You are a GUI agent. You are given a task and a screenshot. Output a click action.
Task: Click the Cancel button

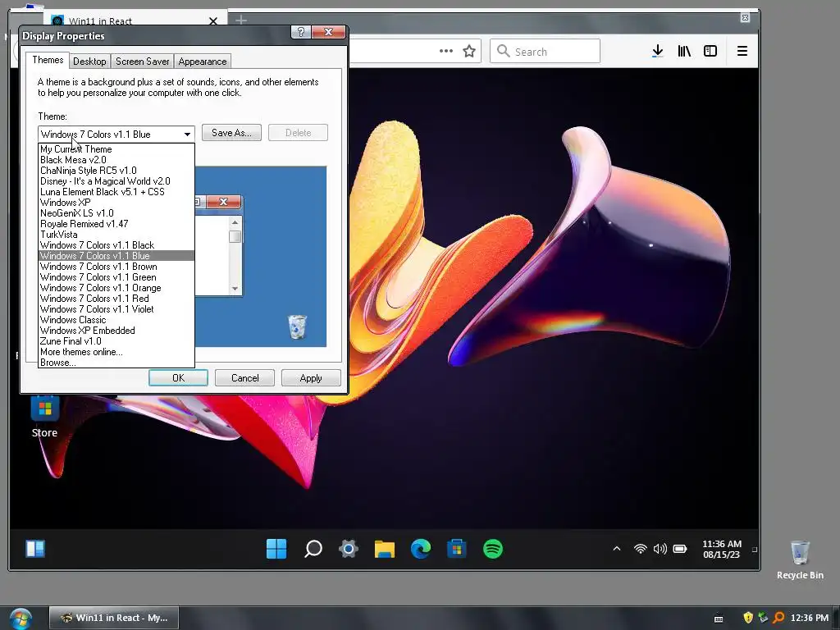point(244,377)
